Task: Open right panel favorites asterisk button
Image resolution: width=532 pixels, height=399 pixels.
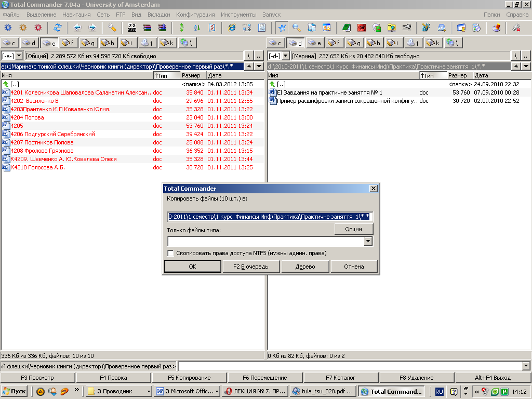Action: point(516,66)
